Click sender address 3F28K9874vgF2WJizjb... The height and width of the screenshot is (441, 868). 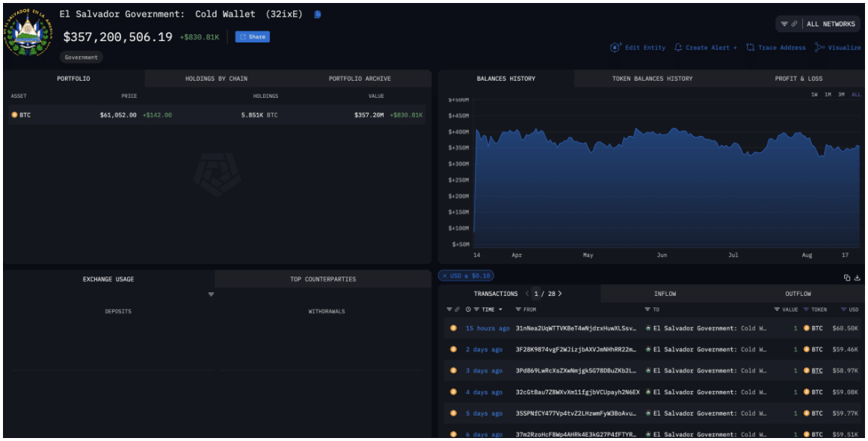click(x=576, y=349)
